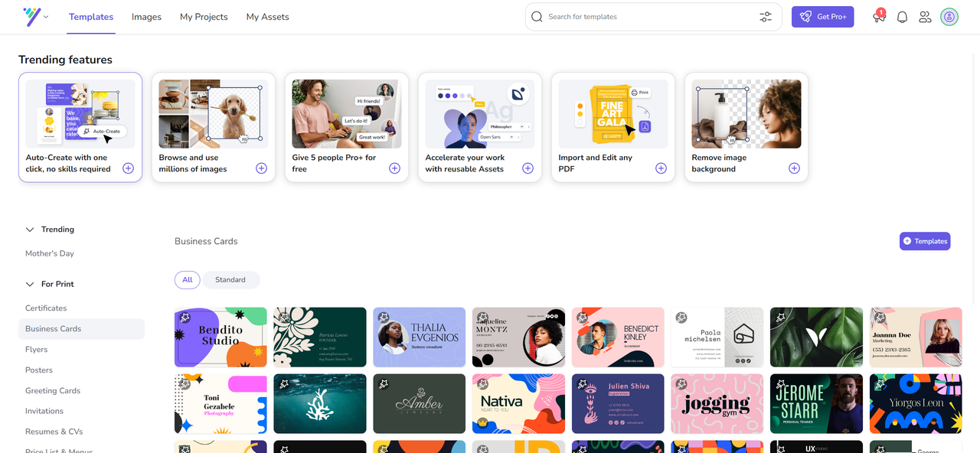980x453 pixels.
Task: Open Yiorgos Leon card template
Action: click(x=916, y=404)
